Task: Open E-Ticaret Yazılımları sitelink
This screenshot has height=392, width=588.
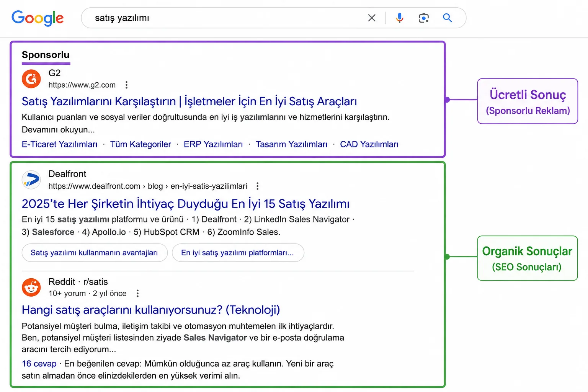Action: pyautogui.click(x=60, y=144)
